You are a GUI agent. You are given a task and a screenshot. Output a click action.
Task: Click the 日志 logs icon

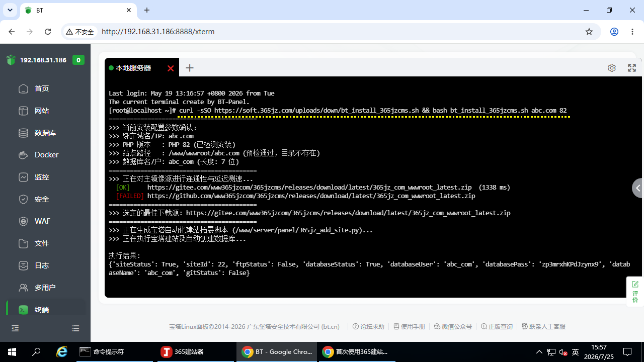pos(23,265)
